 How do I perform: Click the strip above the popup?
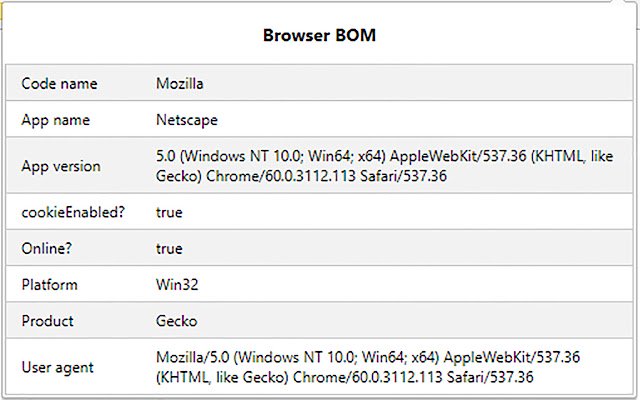tap(320, 3)
